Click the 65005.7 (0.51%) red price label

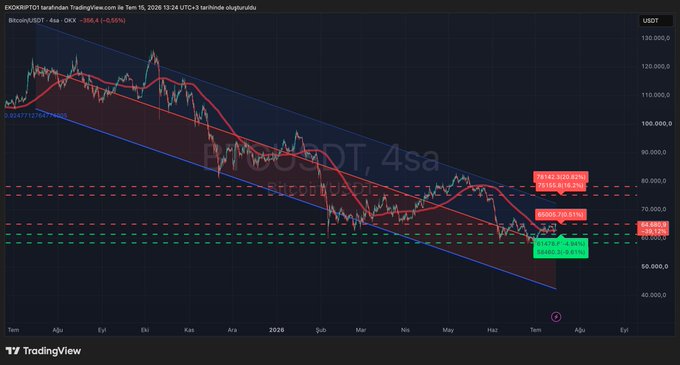point(561,215)
